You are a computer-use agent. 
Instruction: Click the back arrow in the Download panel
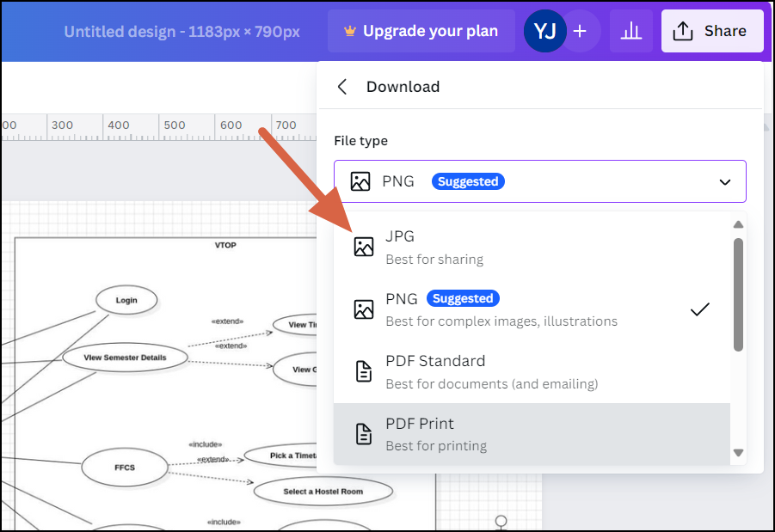[341, 86]
